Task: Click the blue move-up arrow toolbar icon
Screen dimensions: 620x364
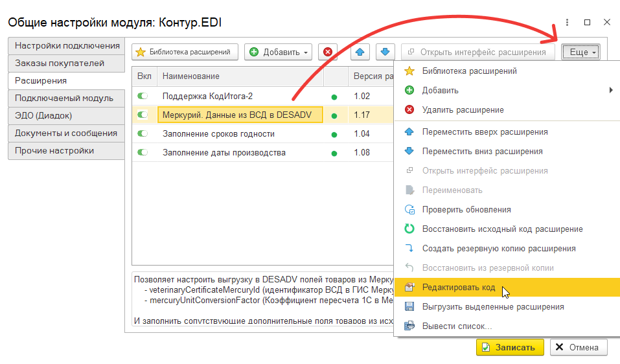Action: click(360, 52)
